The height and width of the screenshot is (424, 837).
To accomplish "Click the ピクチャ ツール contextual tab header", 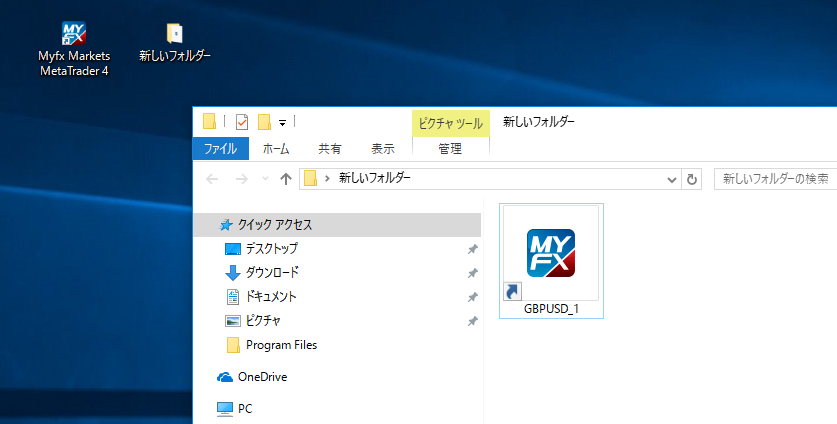I will 451,124.
